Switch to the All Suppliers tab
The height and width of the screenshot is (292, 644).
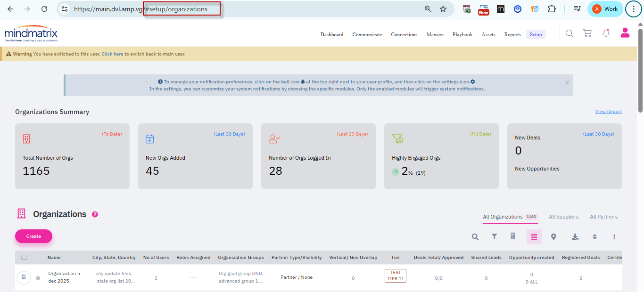(x=563, y=217)
